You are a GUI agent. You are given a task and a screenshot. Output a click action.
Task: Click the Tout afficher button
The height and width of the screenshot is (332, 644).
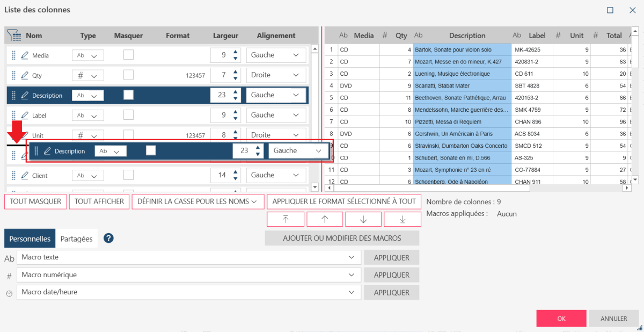[99, 201]
